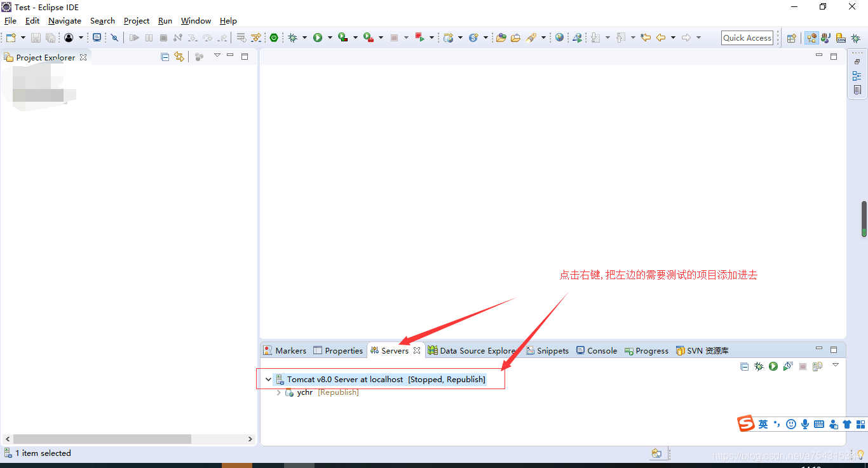Click the Run External Tools icon

(368, 38)
